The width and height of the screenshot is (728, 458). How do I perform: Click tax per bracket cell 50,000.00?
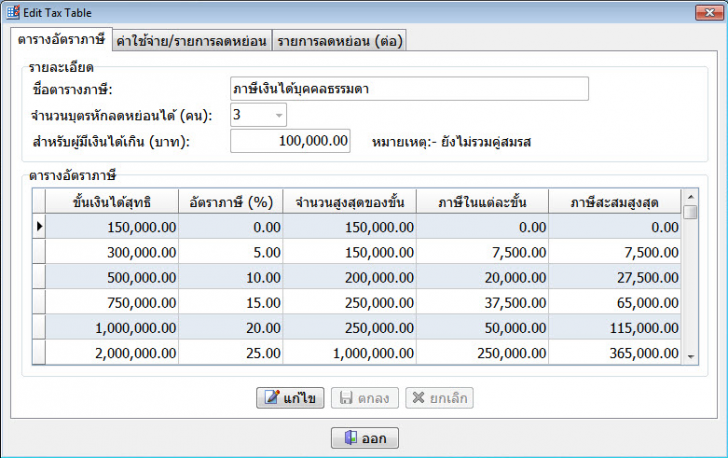pos(482,327)
